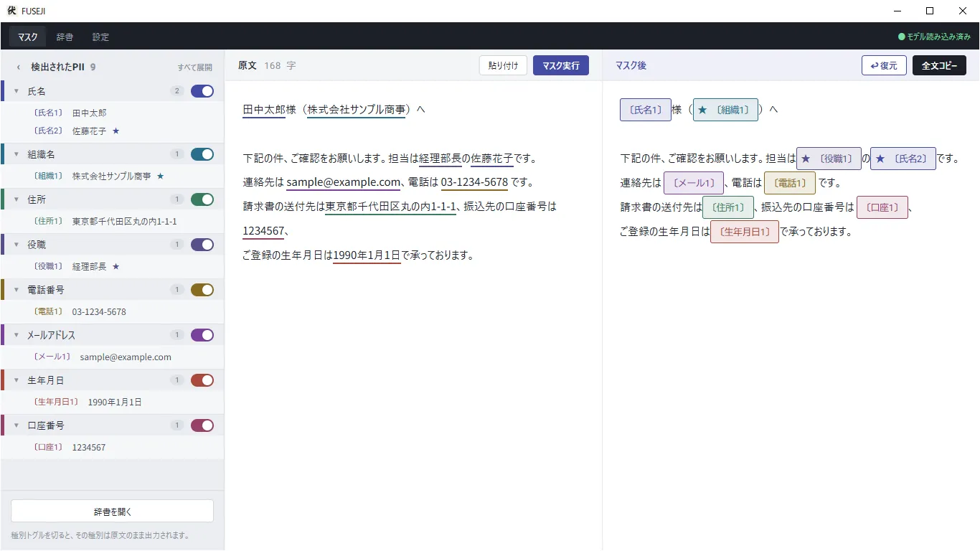
Task: Toggle the 組織名 category switch
Action: tap(202, 154)
